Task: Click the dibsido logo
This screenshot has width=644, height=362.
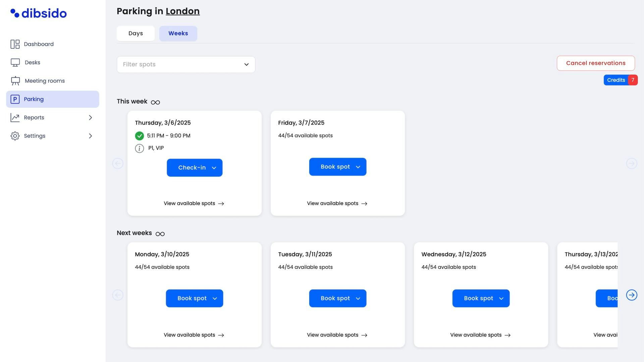Action: tap(39, 13)
